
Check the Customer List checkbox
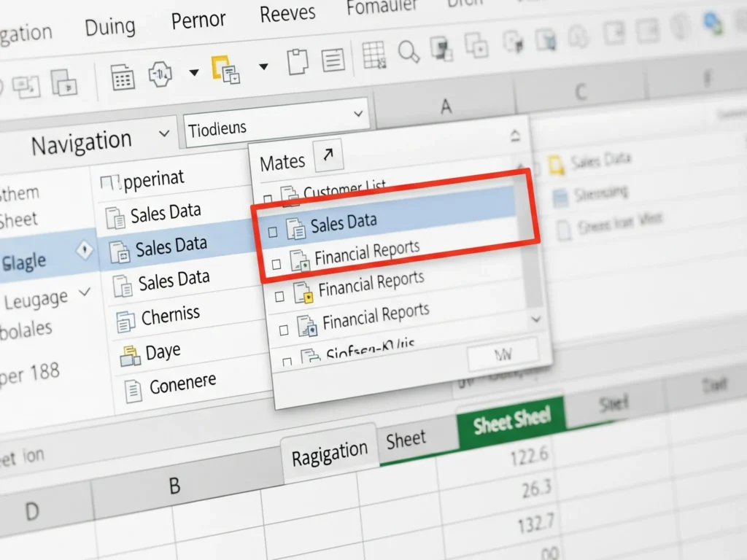pyautogui.click(x=267, y=199)
